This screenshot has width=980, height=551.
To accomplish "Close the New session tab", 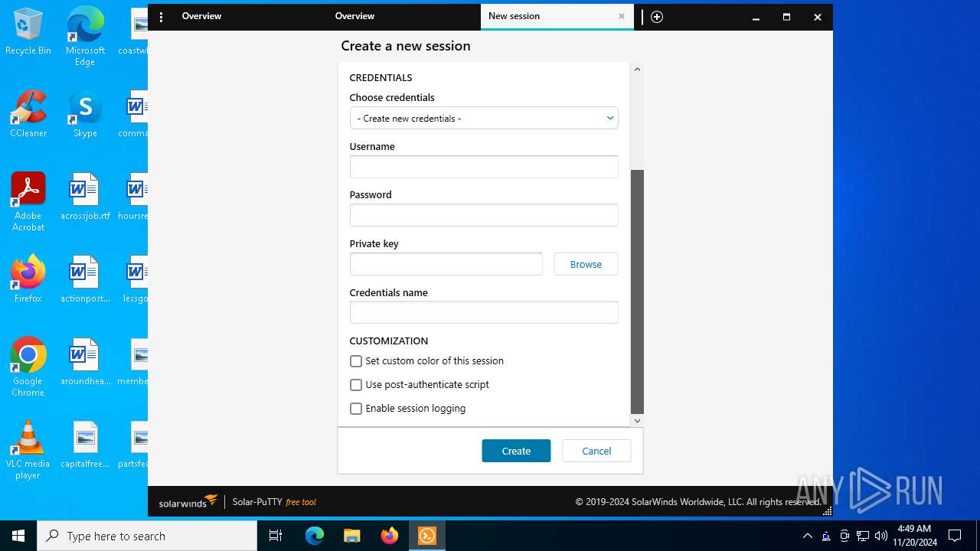I will coord(622,16).
